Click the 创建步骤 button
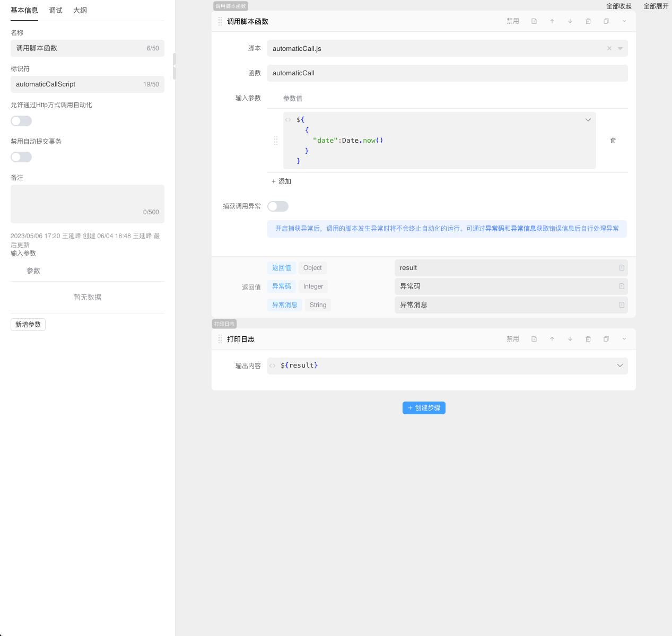Viewport: 672px width, 636px height. pos(424,408)
